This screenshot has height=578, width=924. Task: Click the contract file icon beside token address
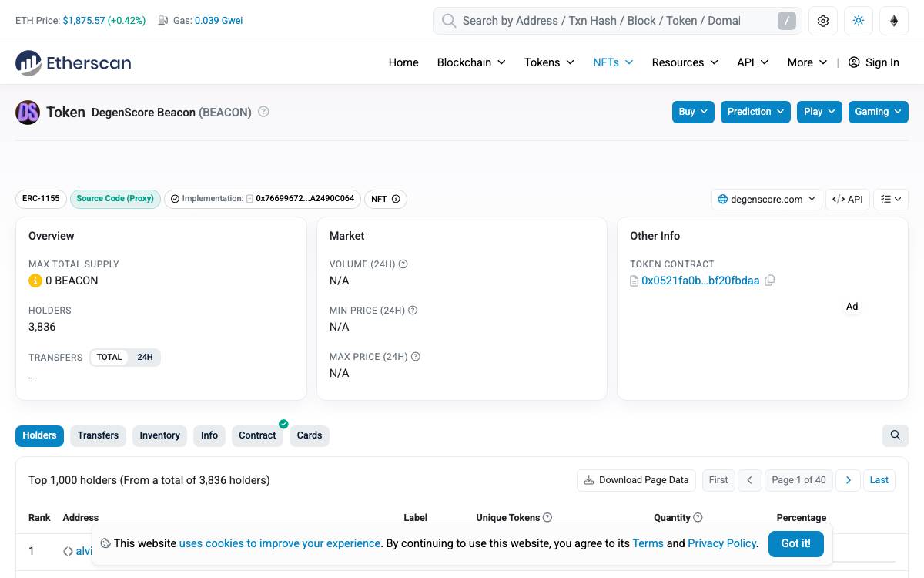pos(634,281)
